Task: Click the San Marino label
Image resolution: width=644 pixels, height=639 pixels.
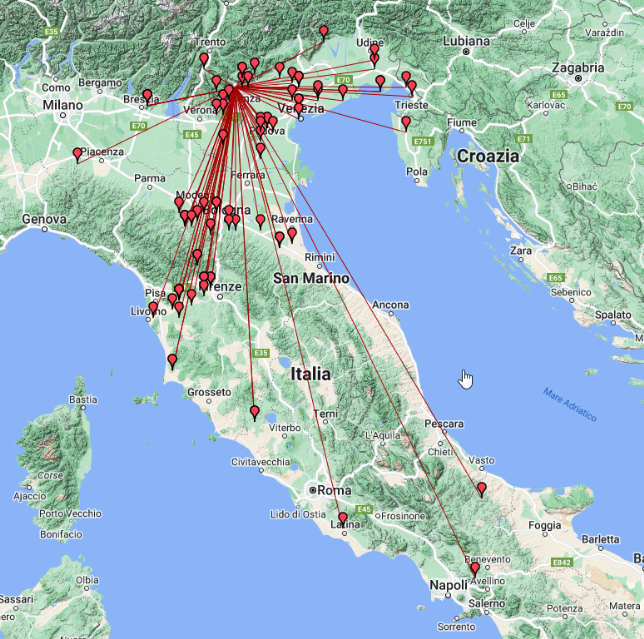Action: tap(311, 279)
